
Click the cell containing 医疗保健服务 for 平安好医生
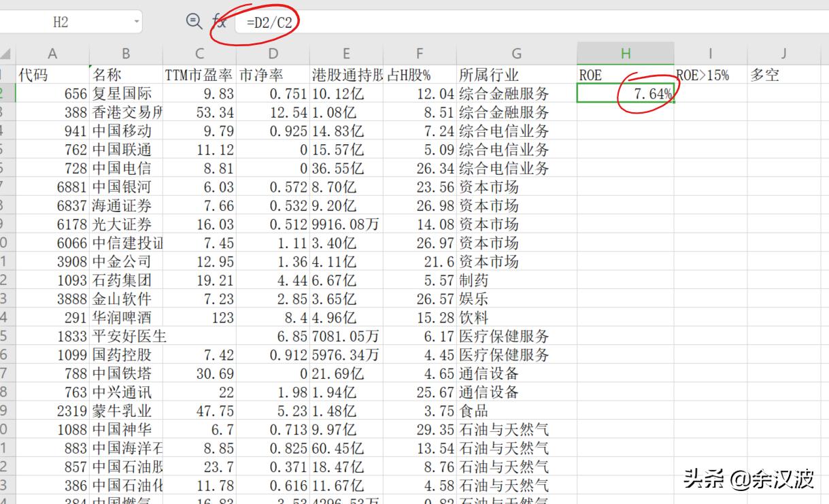(x=517, y=335)
